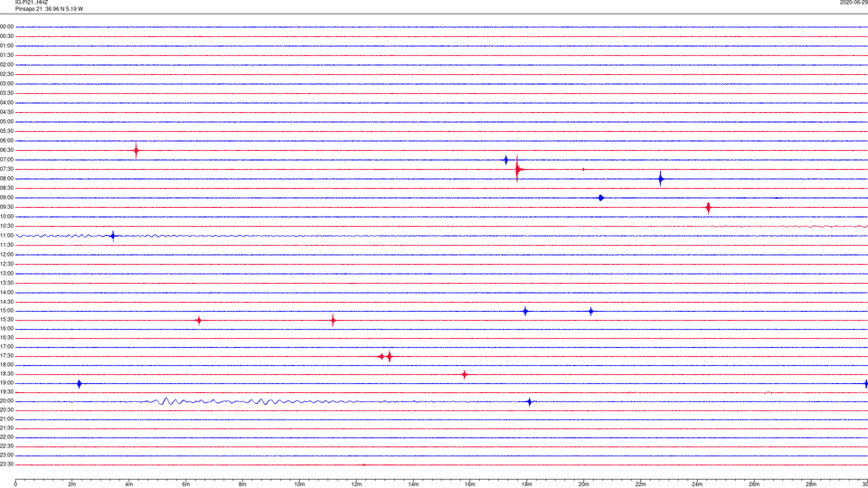The image size is (868, 488).
Task: Click the 10m tick label on the x-axis
Action: (x=299, y=484)
